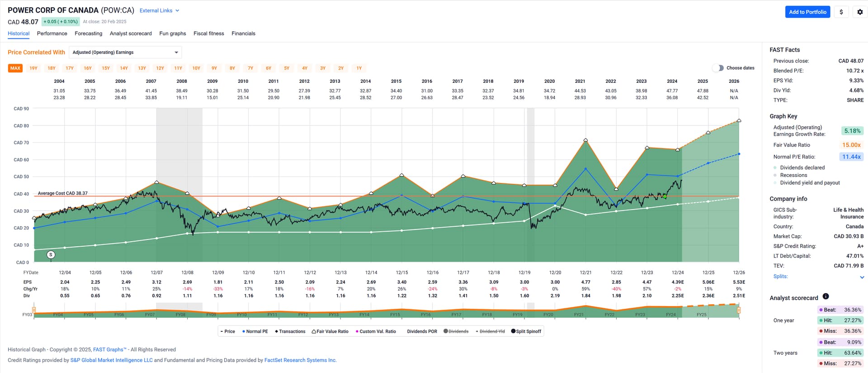868x373 pixels.
Task: Switch to the Financials tab
Action: pyautogui.click(x=243, y=33)
